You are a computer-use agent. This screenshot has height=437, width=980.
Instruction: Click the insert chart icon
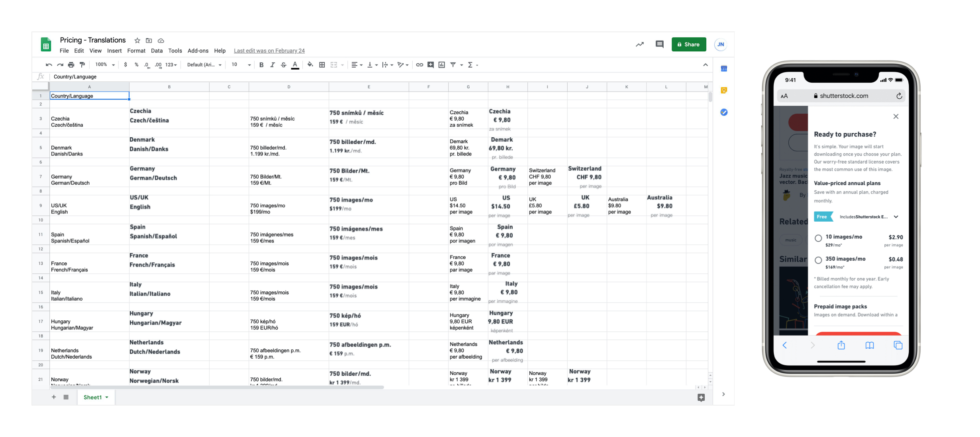442,65
